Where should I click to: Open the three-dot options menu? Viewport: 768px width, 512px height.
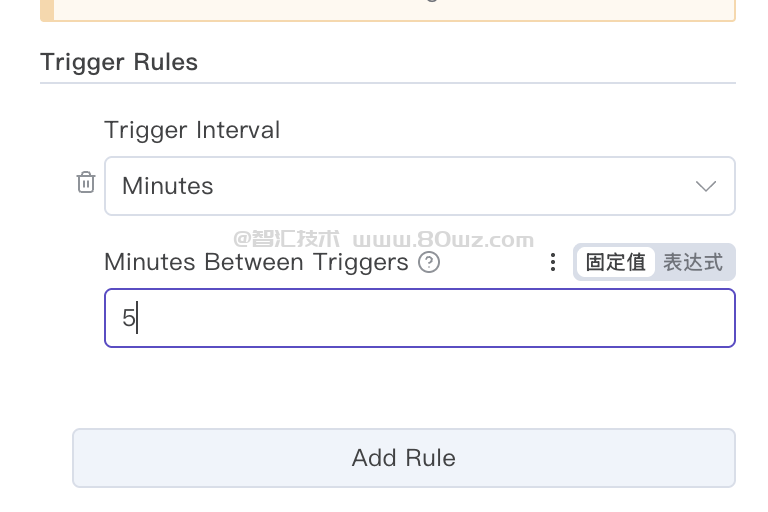(x=552, y=262)
